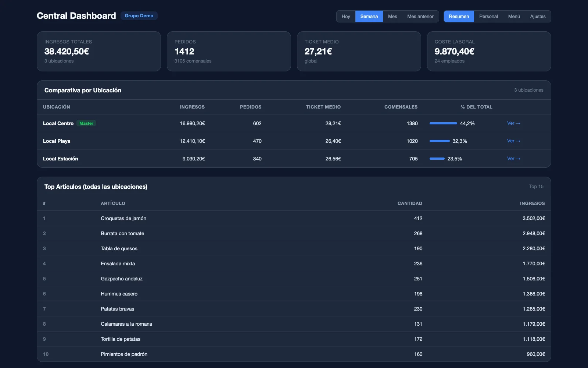This screenshot has height=368, width=588.
Task: Click the Grupo Demo badge
Action: click(x=139, y=16)
